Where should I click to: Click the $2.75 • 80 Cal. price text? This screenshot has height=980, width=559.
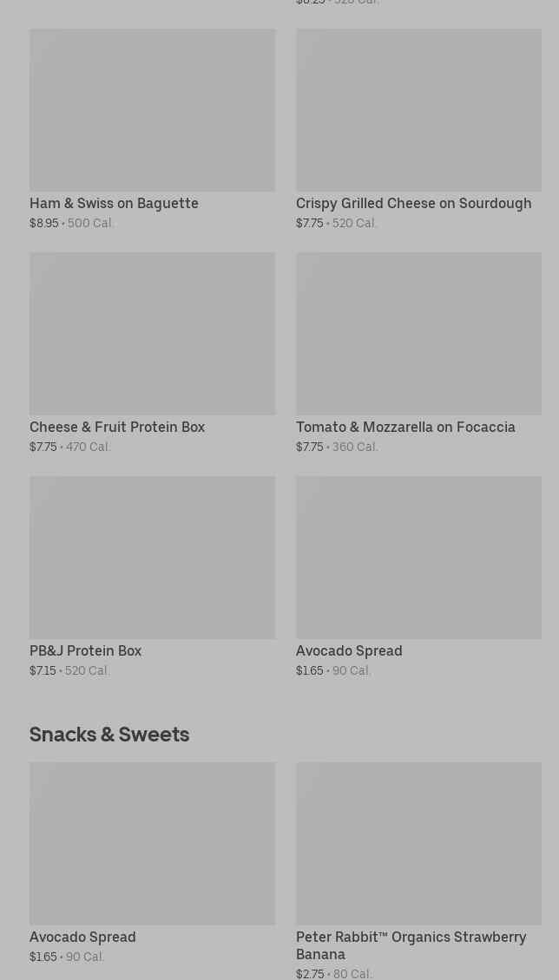tap(334, 974)
